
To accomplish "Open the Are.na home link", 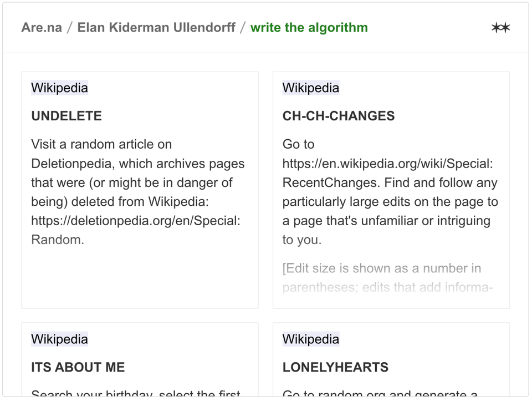I will pos(42,28).
